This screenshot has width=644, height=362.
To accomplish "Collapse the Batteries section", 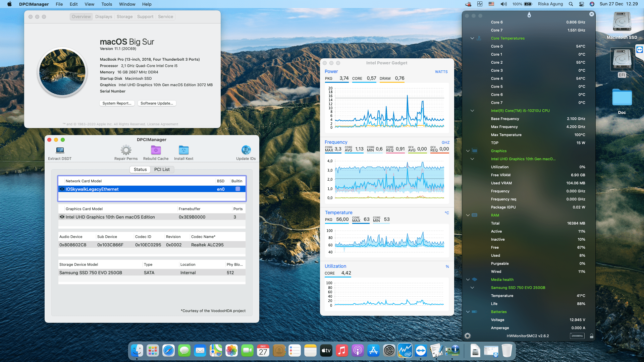I will (468, 312).
